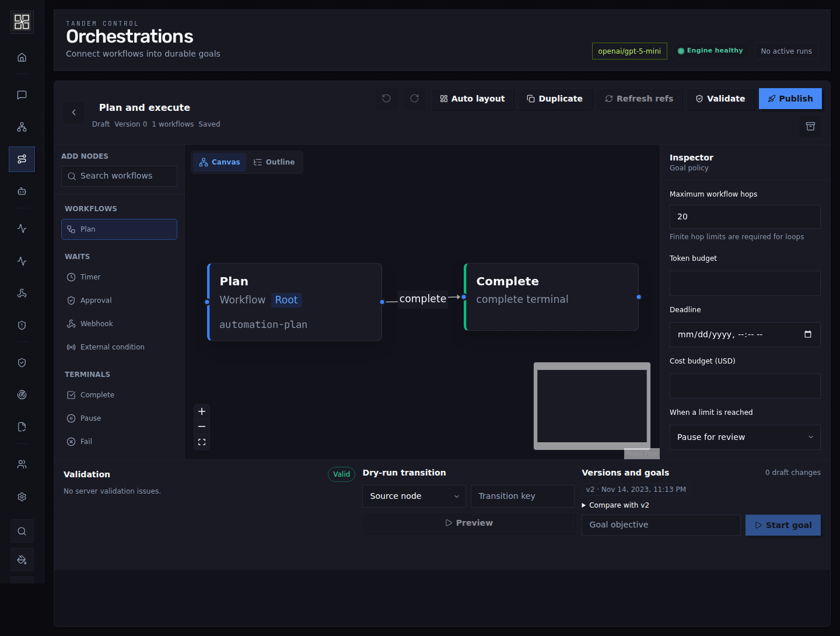Open the radar target sidebar icon
This screenshot has height=636, width=840.
[x=22, y=394]
